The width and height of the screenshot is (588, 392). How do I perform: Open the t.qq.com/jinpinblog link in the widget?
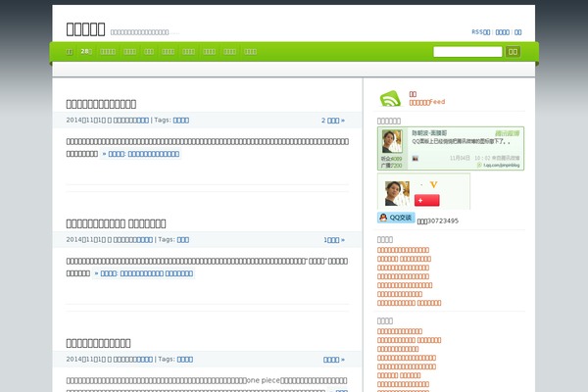pyautogui.click(x=502, y=165)
